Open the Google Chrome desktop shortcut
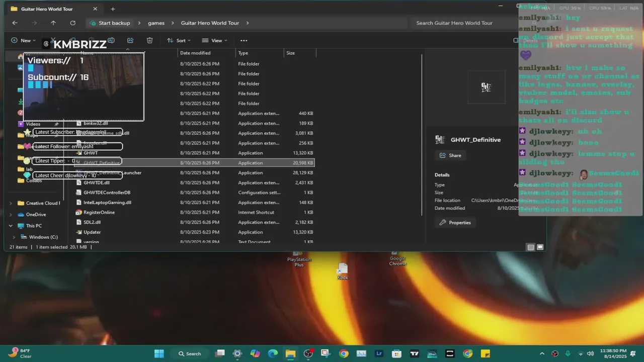The image size is (644, 362). (x=397, y=258)
